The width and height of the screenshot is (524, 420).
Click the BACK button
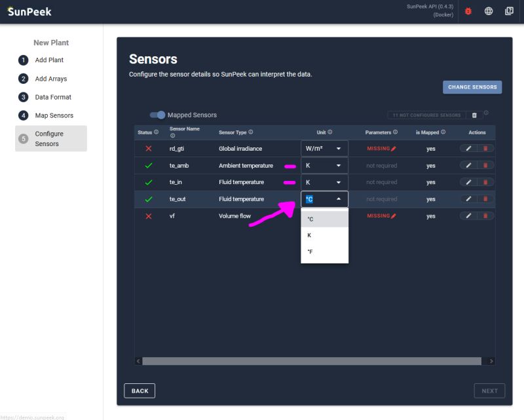click(x=140, y=391)
